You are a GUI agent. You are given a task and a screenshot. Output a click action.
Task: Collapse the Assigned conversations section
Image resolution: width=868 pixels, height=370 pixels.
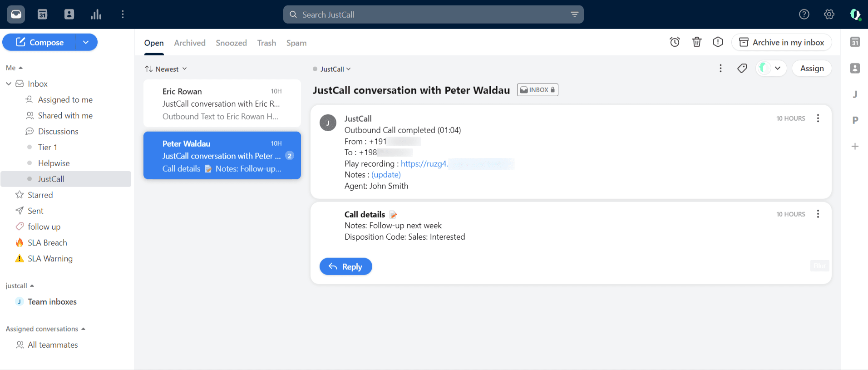pos(45,329)
